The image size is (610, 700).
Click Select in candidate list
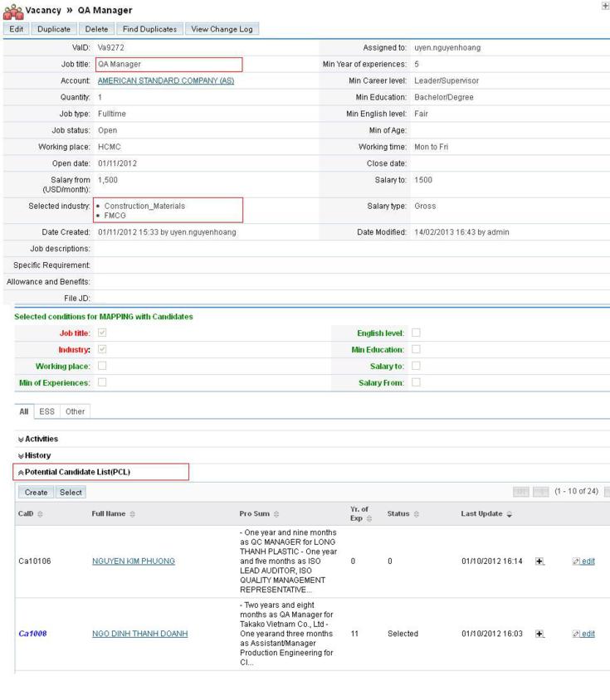(x=71, y=493)
